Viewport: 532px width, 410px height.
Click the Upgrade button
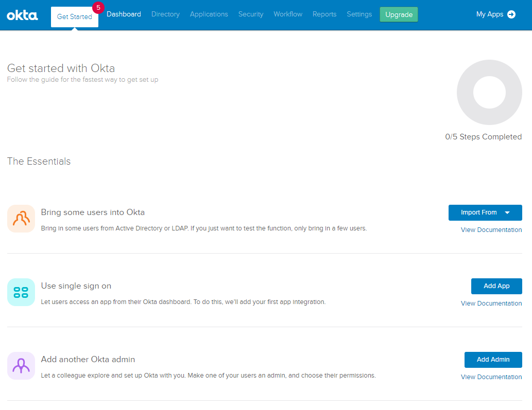398,14
